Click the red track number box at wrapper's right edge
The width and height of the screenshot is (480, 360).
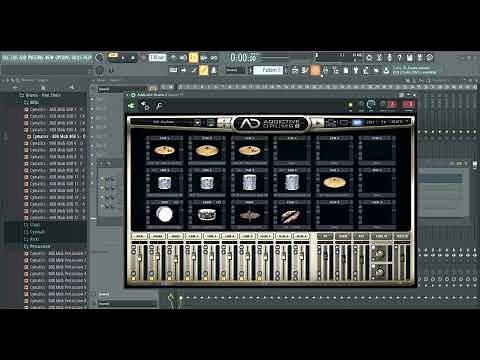click(409, 105)
